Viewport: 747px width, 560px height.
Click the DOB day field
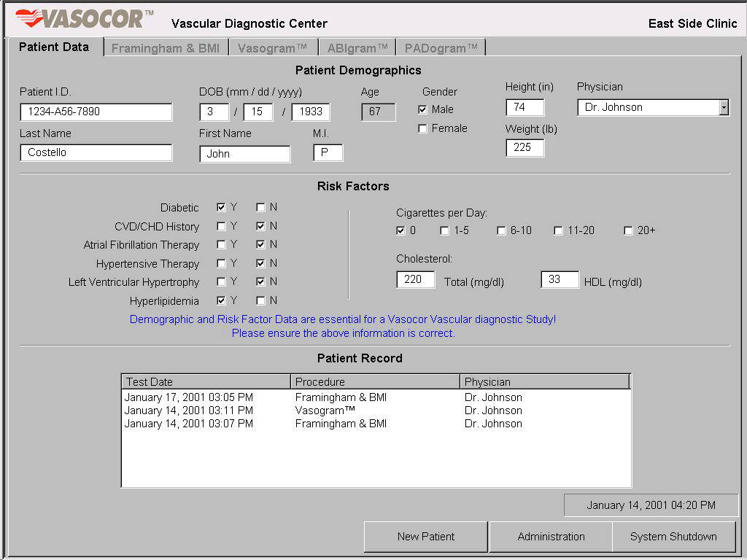click(x=258, y=112)
